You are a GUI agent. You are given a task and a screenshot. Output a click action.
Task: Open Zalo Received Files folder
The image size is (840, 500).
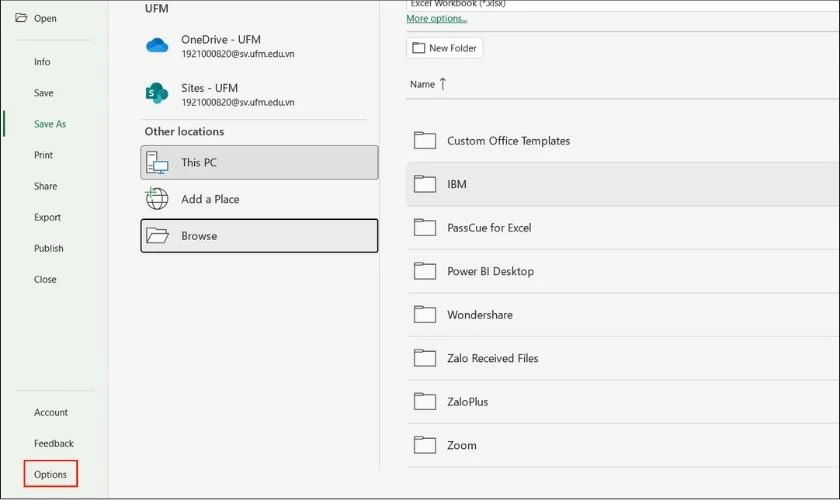pyautogui.click(x=622, y=358)
